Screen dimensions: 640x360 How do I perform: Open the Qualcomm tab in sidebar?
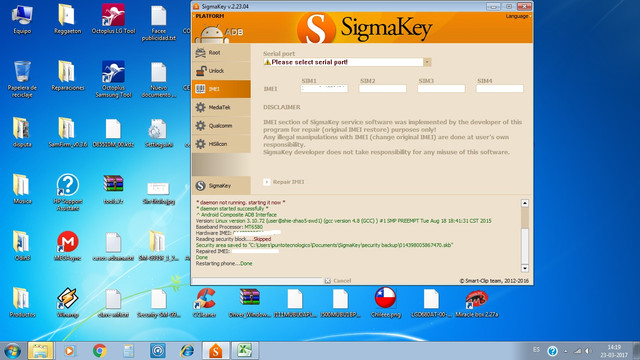tap(221, 126)
